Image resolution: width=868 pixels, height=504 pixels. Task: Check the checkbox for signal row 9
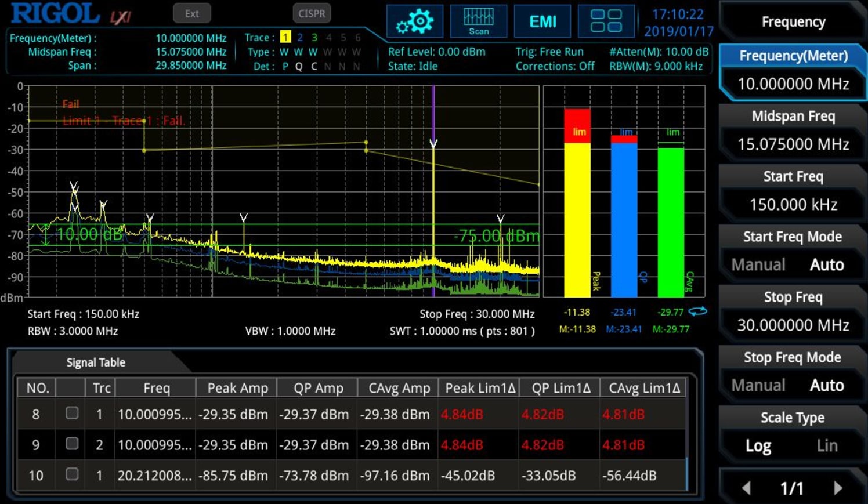pos(72,444)
